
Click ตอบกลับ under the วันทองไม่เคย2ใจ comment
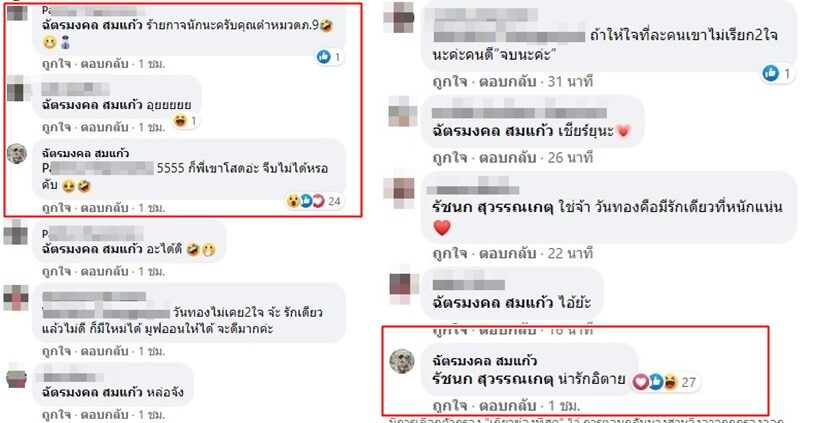pos(104,351)
